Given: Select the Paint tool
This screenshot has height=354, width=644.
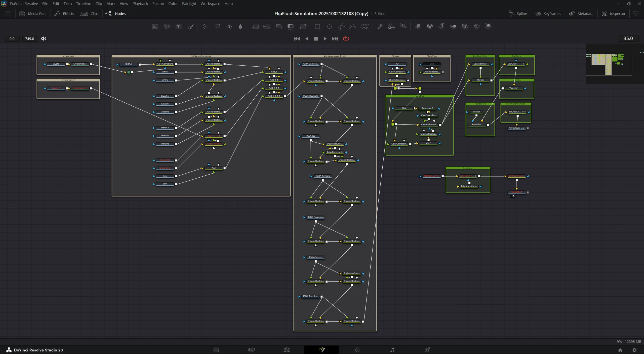Looking at the screenshot, I should 191,26.
